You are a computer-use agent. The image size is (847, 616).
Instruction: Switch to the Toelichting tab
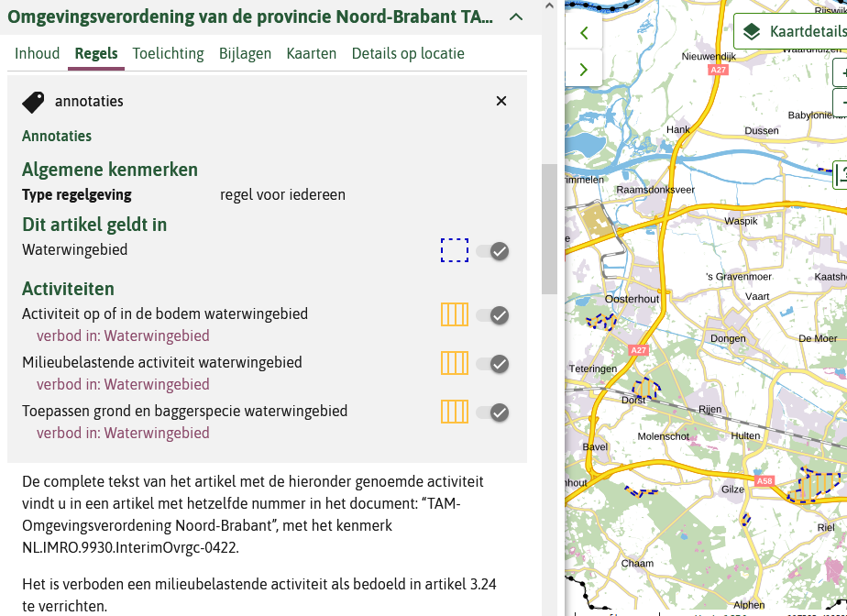pos(168,53)
